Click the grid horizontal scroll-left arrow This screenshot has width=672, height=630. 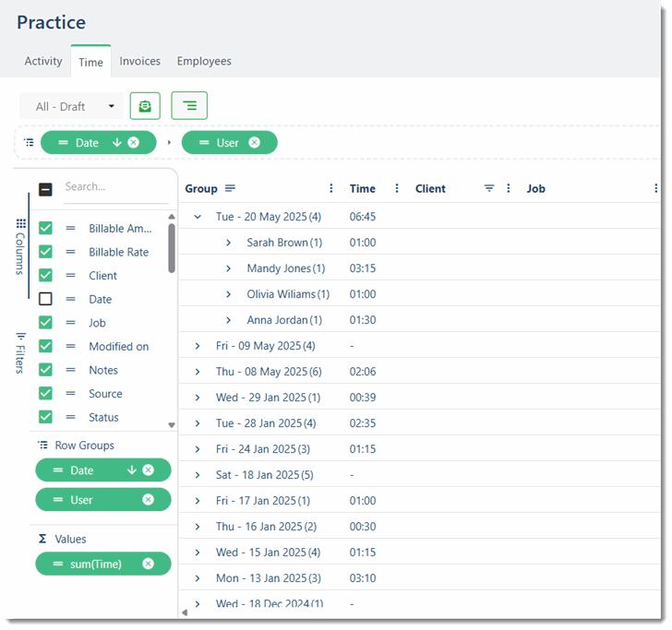(185, 612)
